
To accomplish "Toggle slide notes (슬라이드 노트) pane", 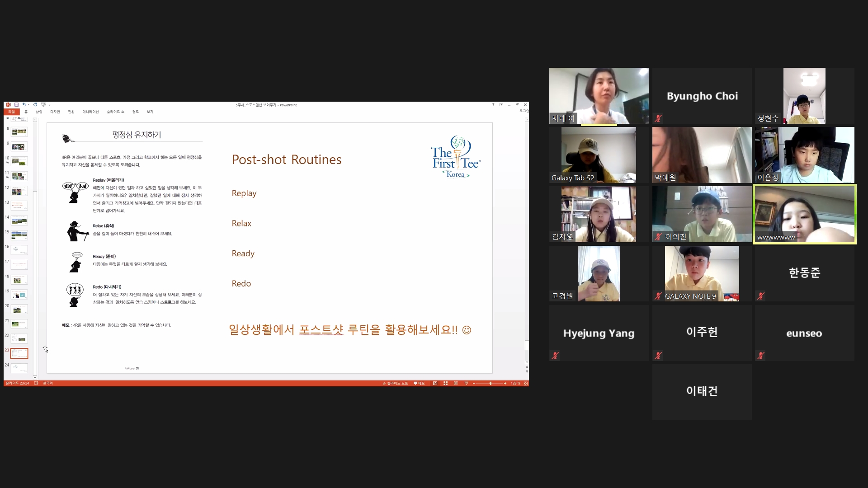I will [396, 383].
